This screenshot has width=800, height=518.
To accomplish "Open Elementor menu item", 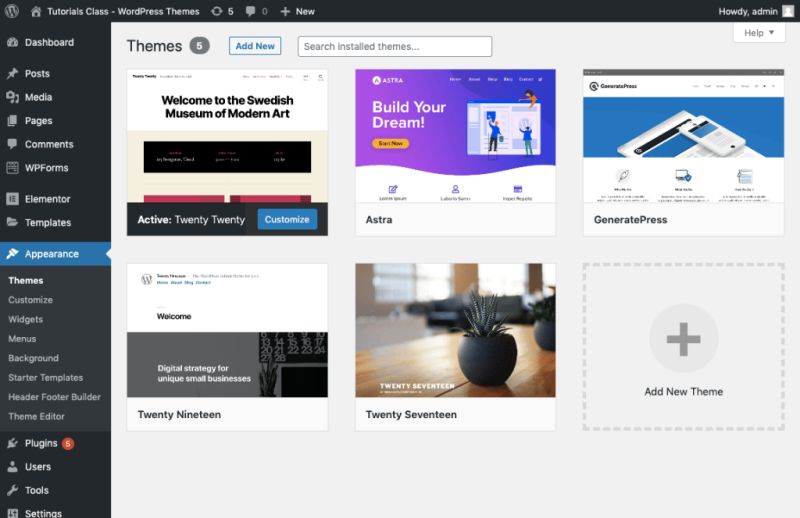I will (55, 199).
